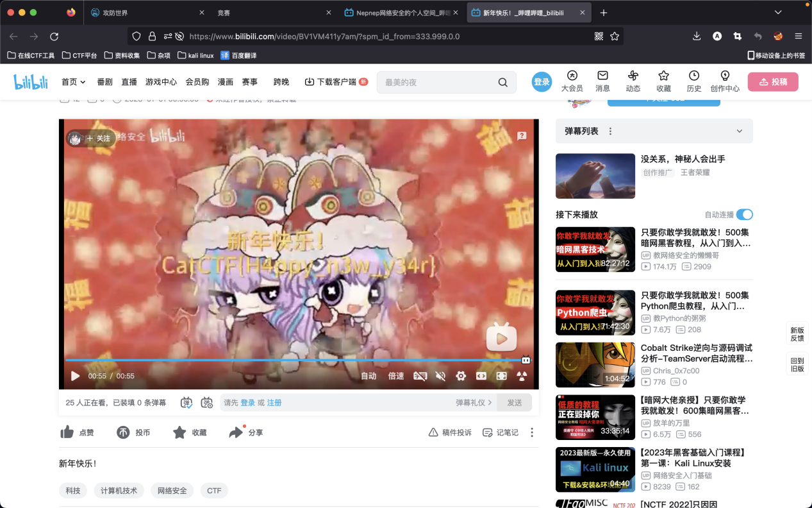Click 回到旧版 to return to old version
The width and height of the screenshot is (812, 508).
797,364
